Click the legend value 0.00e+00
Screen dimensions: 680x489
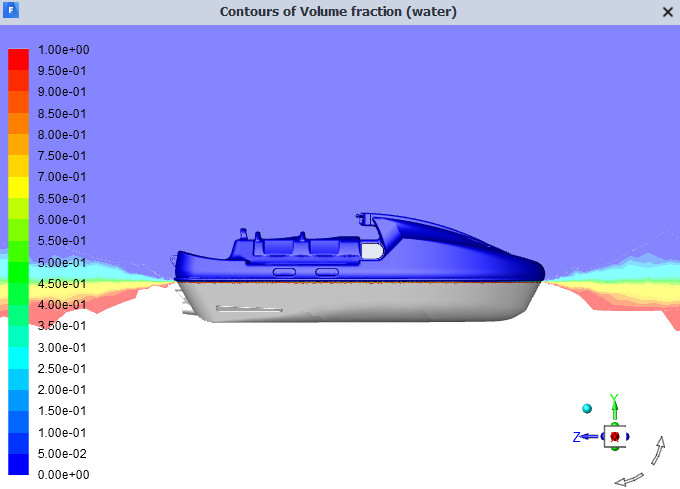point(63,475)
